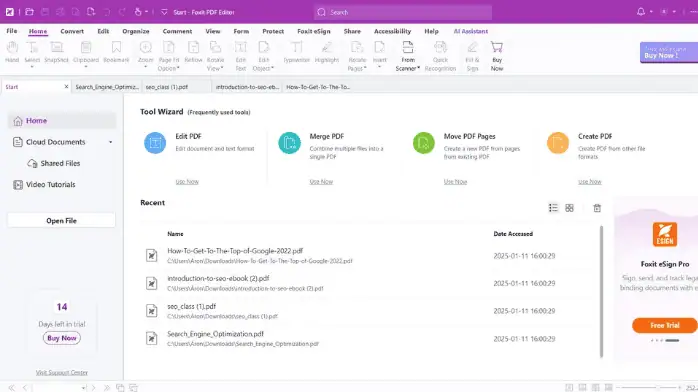This screenshot has height=392, width=698.
Task: Click the Zoom tool icon
Action: [x=146, y=47]
